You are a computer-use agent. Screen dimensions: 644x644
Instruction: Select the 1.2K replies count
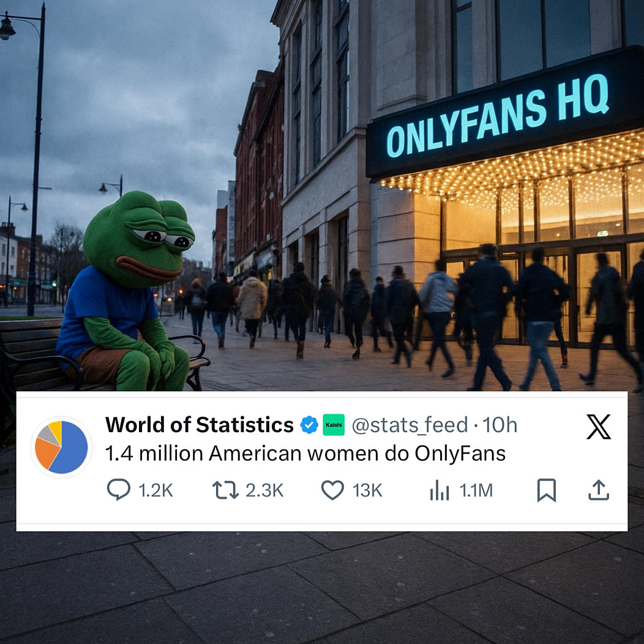[x=155, y=490]
